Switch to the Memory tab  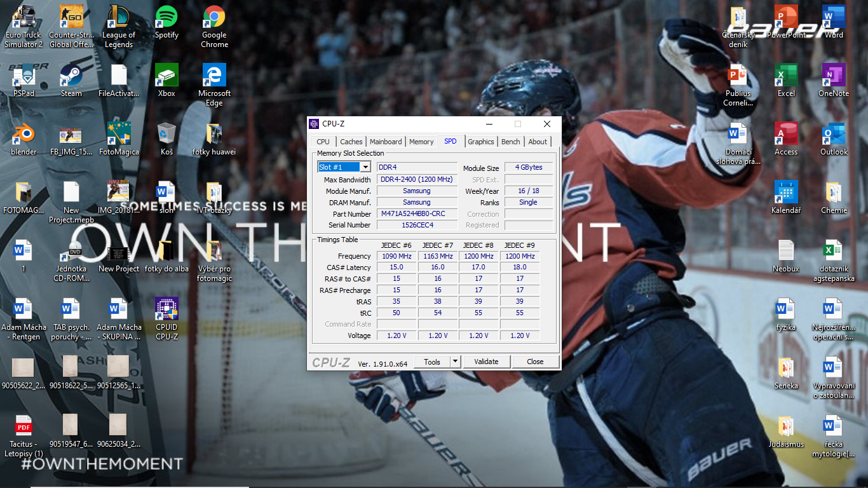(x=421, y=142)
